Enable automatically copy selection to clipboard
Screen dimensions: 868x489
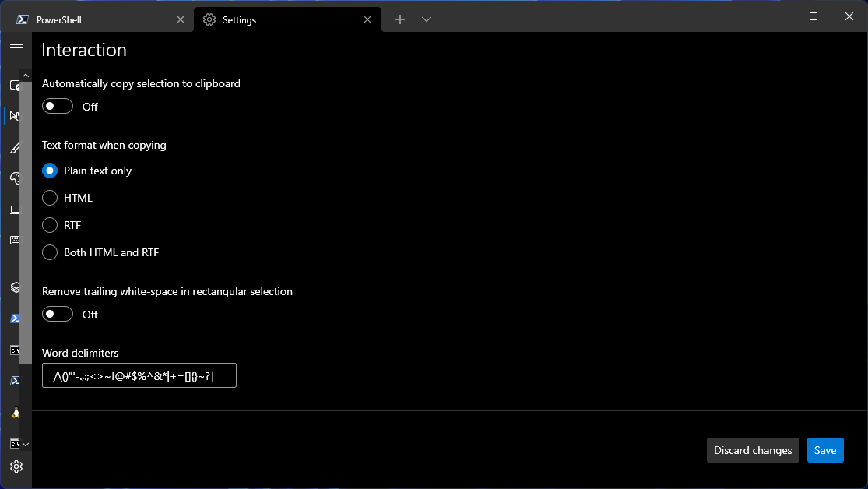click(x=57, y=105)
